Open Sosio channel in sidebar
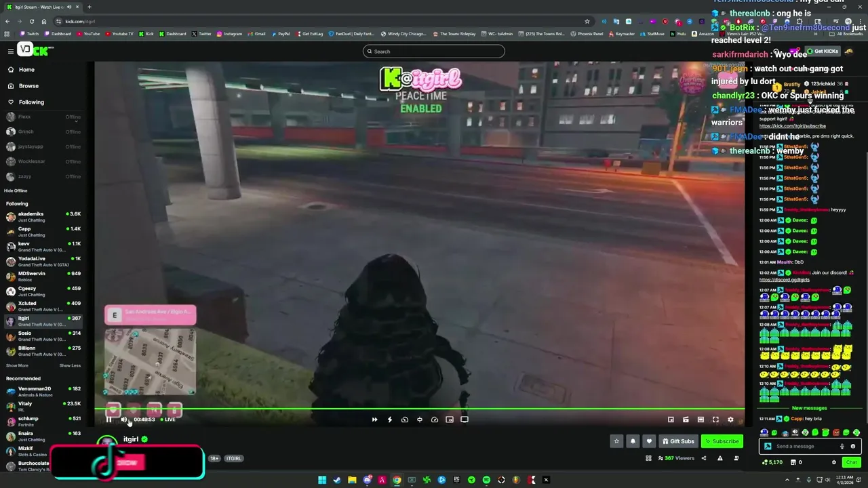This screenshot has height=488, width=868. 43,336
